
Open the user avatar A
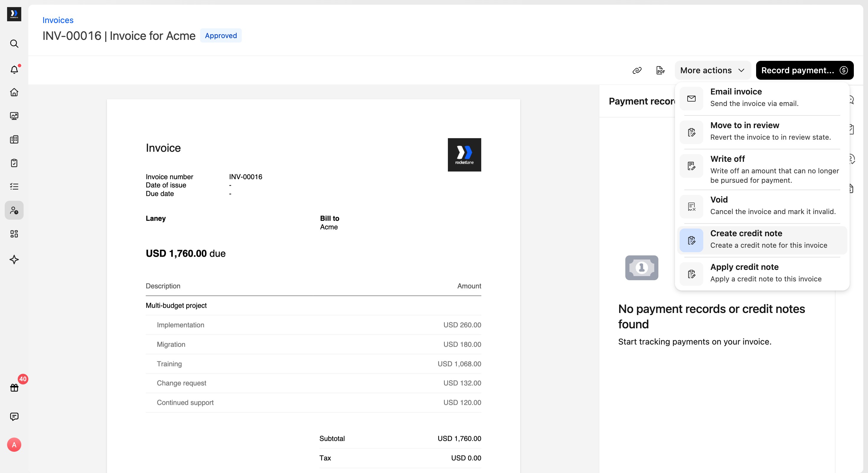14,445
